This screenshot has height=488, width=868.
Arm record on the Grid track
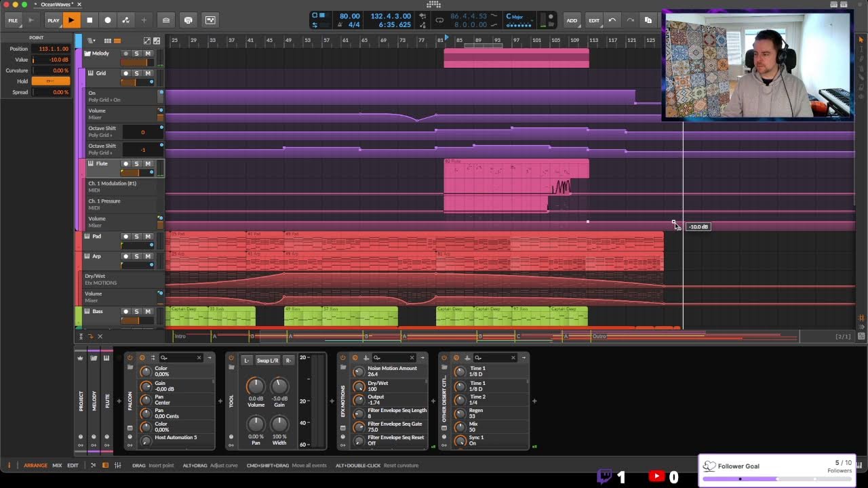click(125, 73)
